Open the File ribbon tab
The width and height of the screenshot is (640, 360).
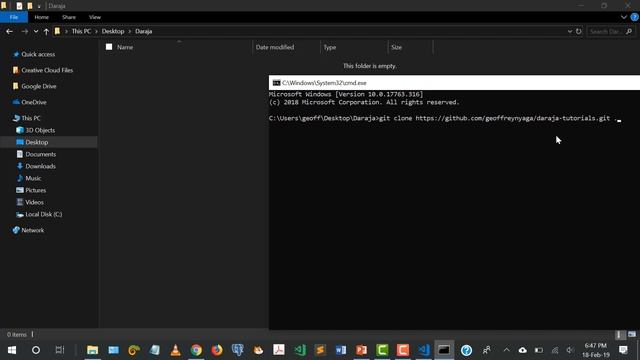(14, 17)
